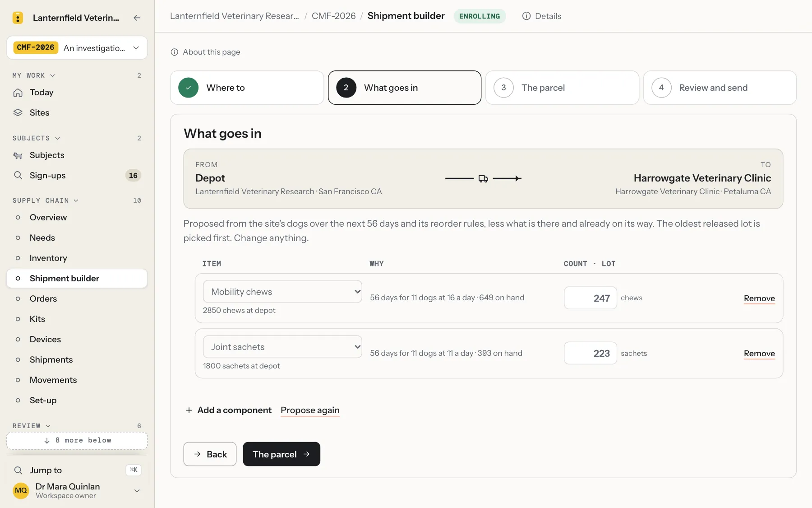Click the Add a component button

point(228,410)
